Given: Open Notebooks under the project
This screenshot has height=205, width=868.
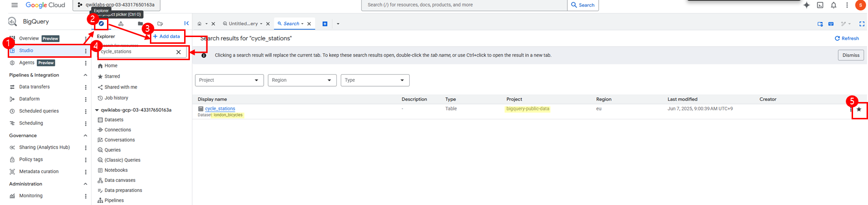Looking at the screenshot, I should pyautogui.click(x=116, y=170).
